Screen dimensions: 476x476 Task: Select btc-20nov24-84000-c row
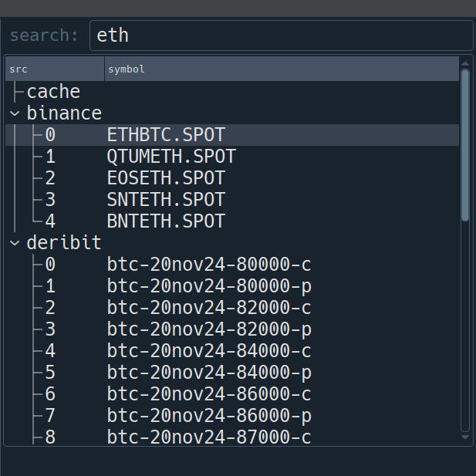[209, 351]
